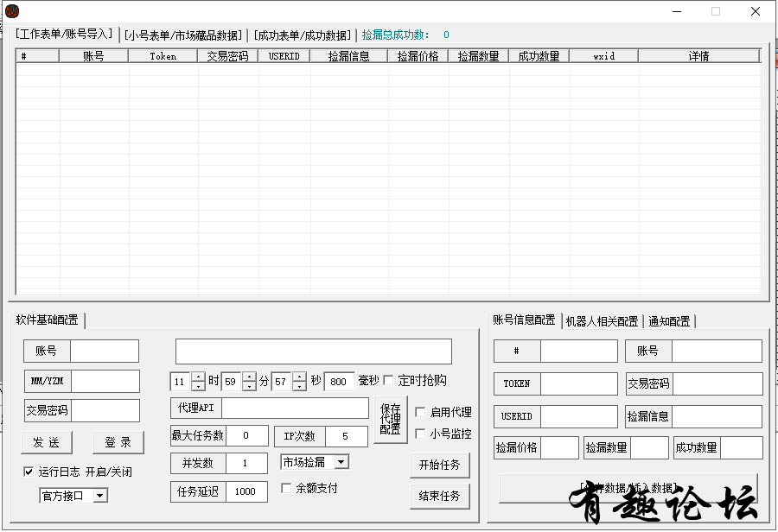Decrease the hour value with down arrow
Image resolution: width=778 pixels, height=532 pixels.
click(198, 386)
